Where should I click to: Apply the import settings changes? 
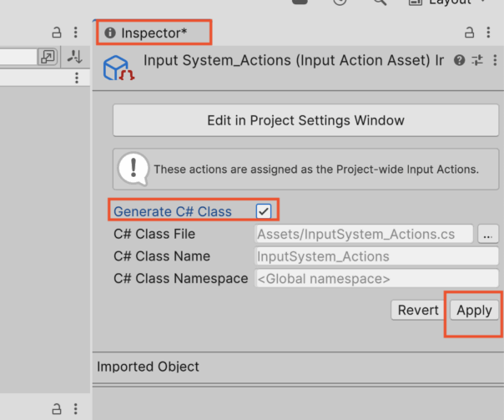point(474,310)
